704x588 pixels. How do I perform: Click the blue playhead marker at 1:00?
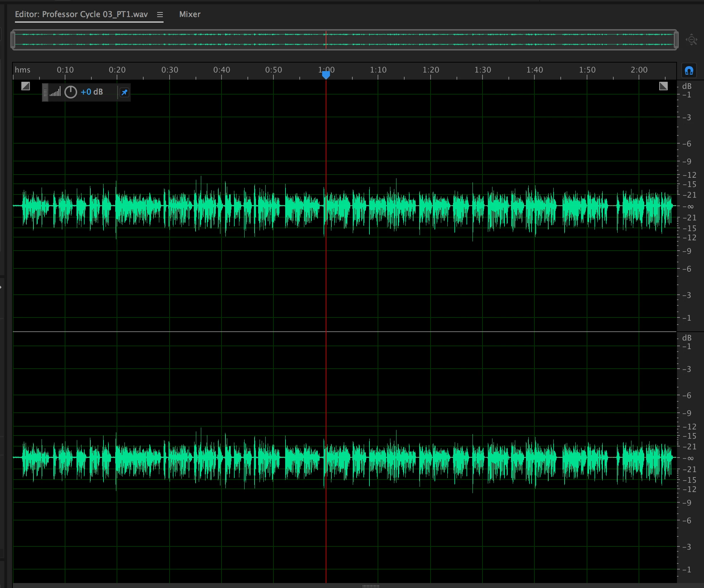pos(326,75)
